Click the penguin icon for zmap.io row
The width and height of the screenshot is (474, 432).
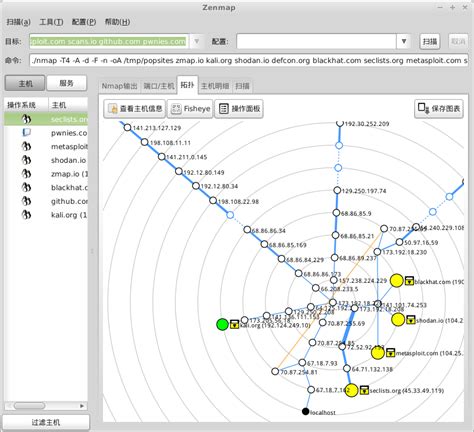click(26, 174)
